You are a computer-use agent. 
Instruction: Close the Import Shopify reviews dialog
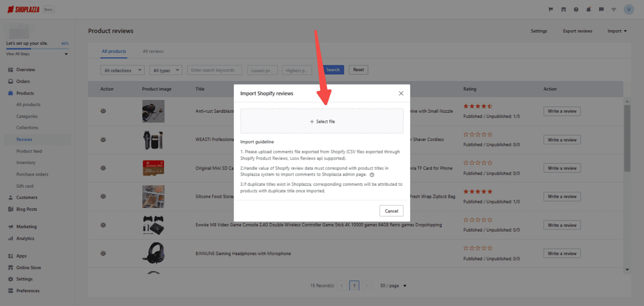click(401, 93)
